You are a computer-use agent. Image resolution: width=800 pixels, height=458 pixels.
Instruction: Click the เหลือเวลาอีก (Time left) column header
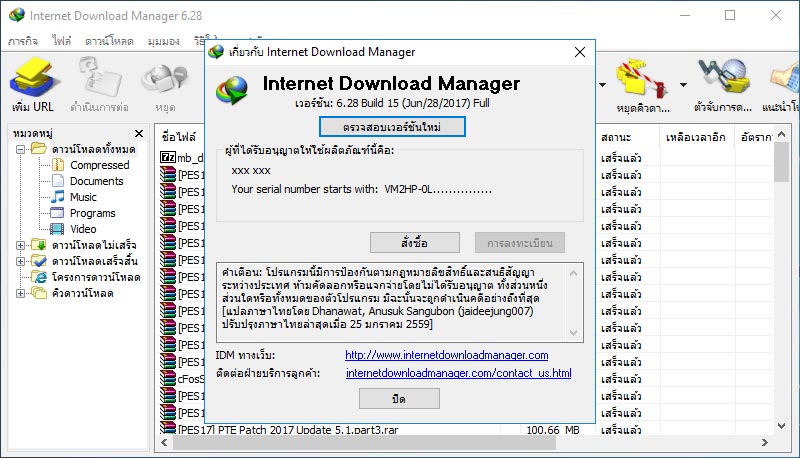point(695,137)
